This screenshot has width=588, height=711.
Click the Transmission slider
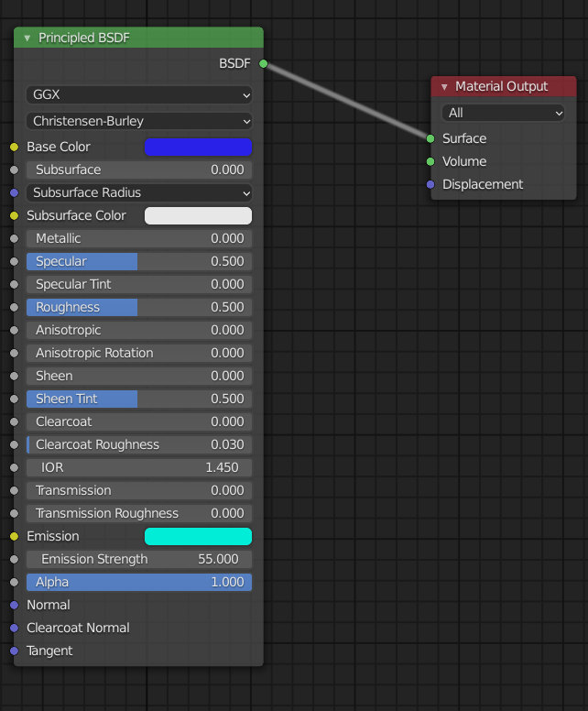click(139, 490)
